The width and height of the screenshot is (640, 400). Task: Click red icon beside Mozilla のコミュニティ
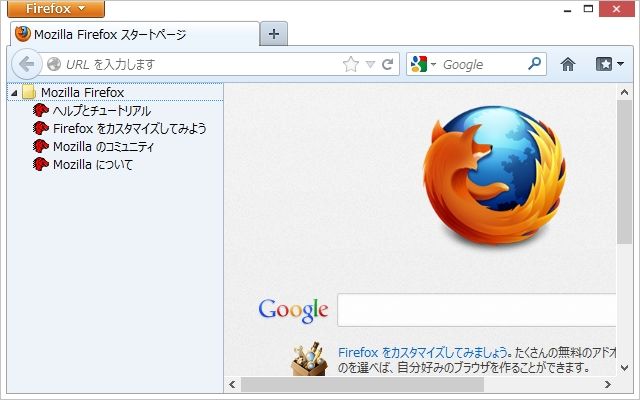(41, 146)
